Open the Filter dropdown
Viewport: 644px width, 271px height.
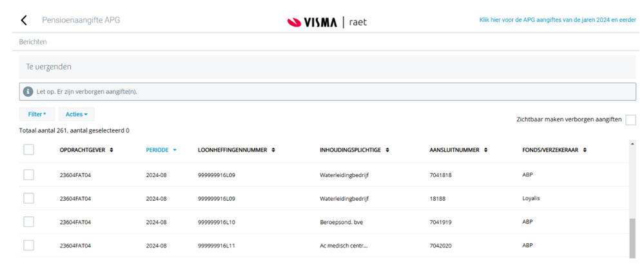(37, 114)
